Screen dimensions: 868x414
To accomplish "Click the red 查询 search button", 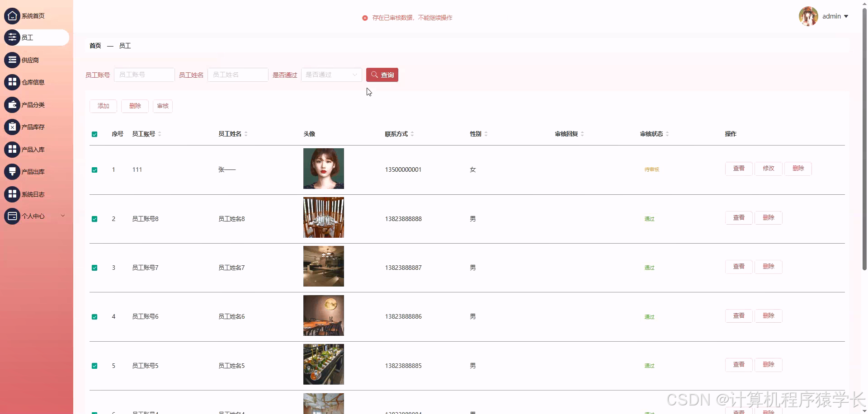I will [x=382, y=75].
